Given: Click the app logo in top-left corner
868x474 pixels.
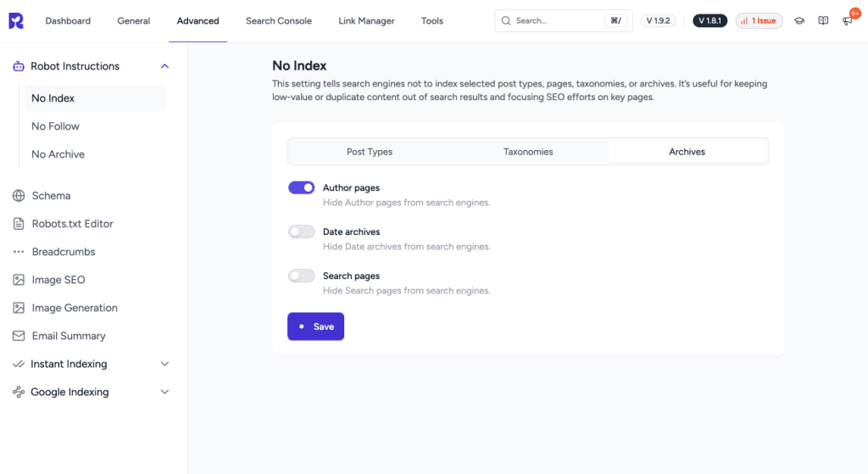Looking at the screenshot, I should [x=16, y=21].
